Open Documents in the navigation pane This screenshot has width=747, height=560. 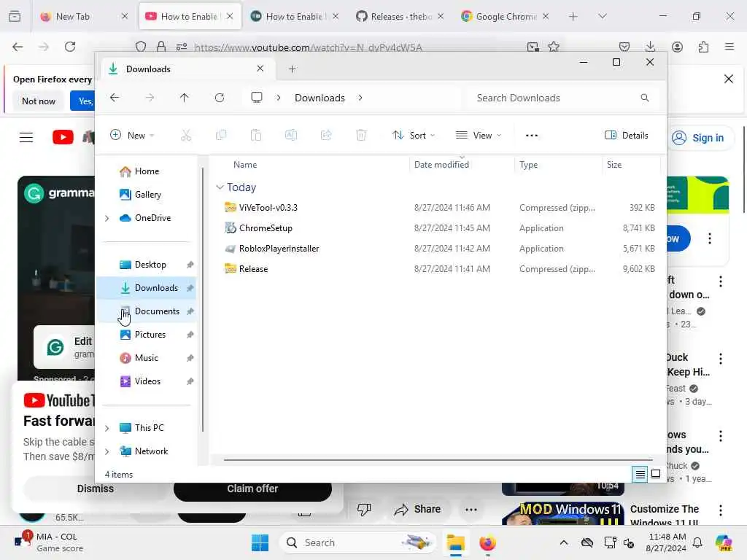[146, 311]
